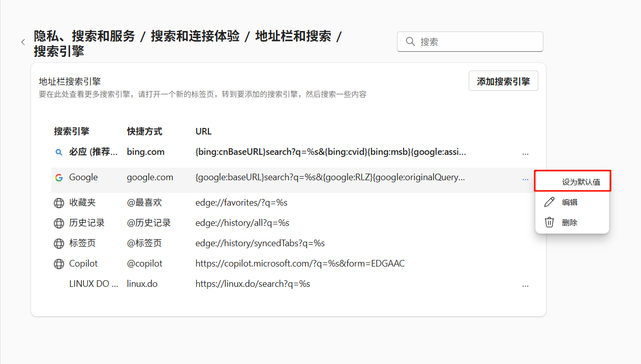Click the globe icon beside 标签页
Screen dimensions: 641x364
click(x=59, y=244)
